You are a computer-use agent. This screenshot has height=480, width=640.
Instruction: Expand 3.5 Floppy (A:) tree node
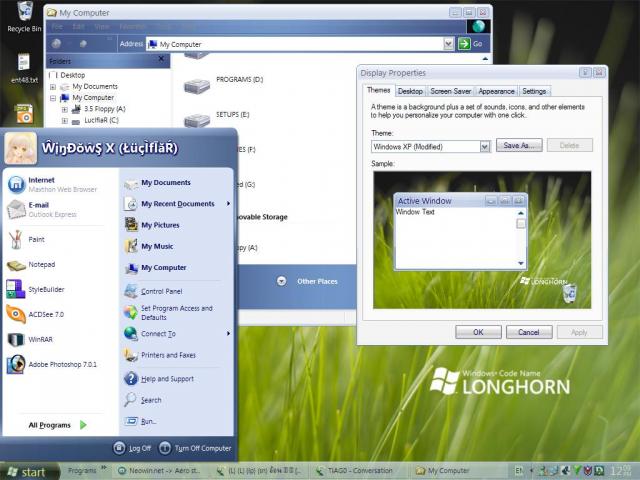(64, 109)
